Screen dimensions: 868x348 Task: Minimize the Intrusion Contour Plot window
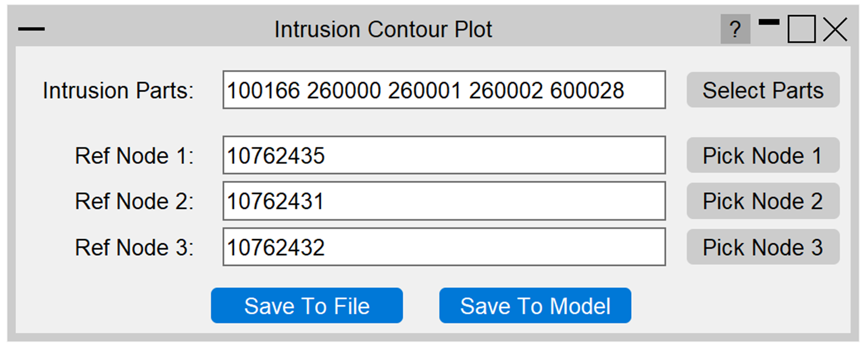[x=769, y=23]
